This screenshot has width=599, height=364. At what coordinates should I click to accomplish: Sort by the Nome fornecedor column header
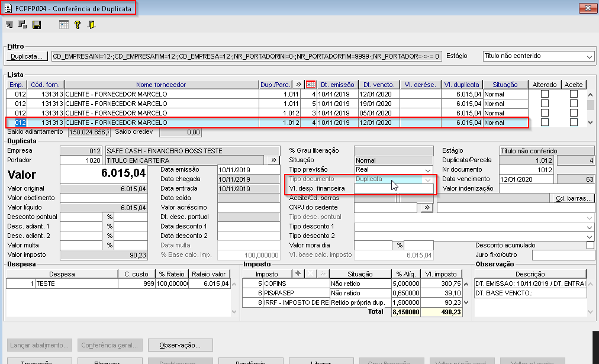161,85
